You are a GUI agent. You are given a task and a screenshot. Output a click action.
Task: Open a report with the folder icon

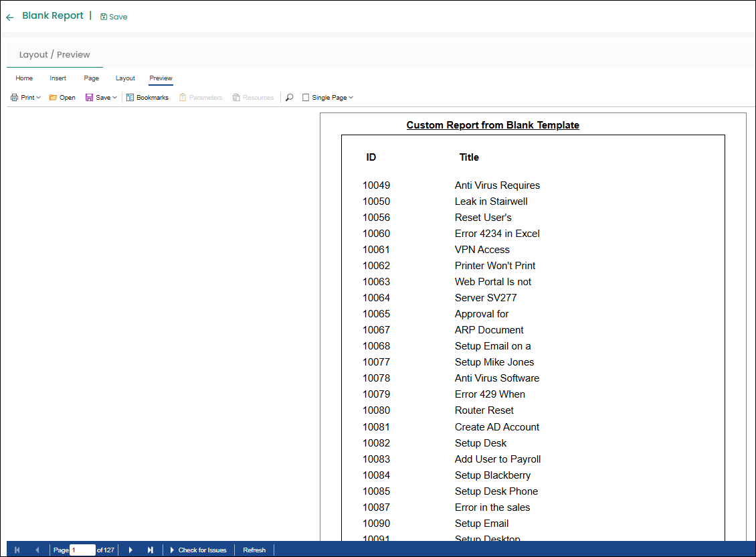(54, 98)
